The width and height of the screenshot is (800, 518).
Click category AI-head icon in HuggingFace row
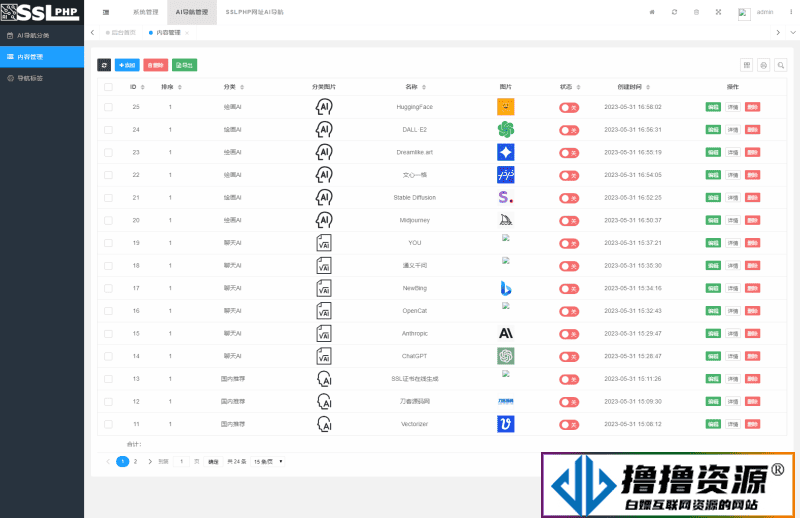[x=324, y=107]
